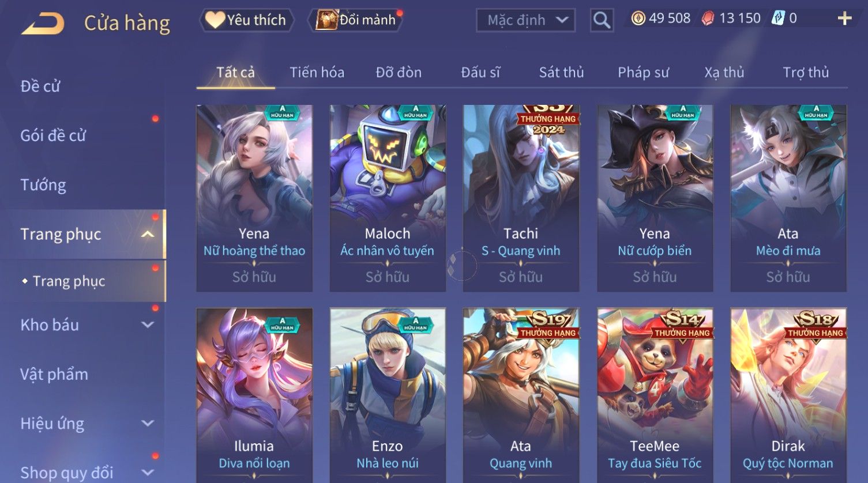
Task: Open the Mặc định sort dropdown
Action: 525,21
